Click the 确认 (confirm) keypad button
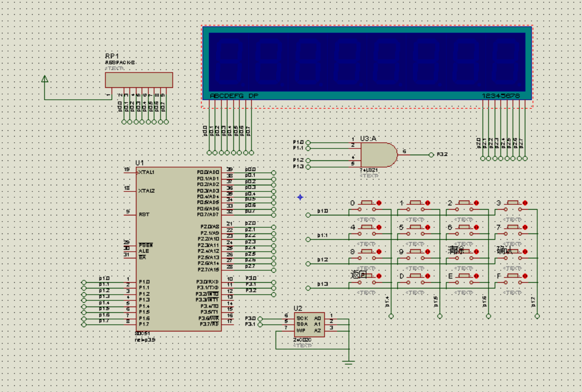The image size is (582, 392). 512,254
